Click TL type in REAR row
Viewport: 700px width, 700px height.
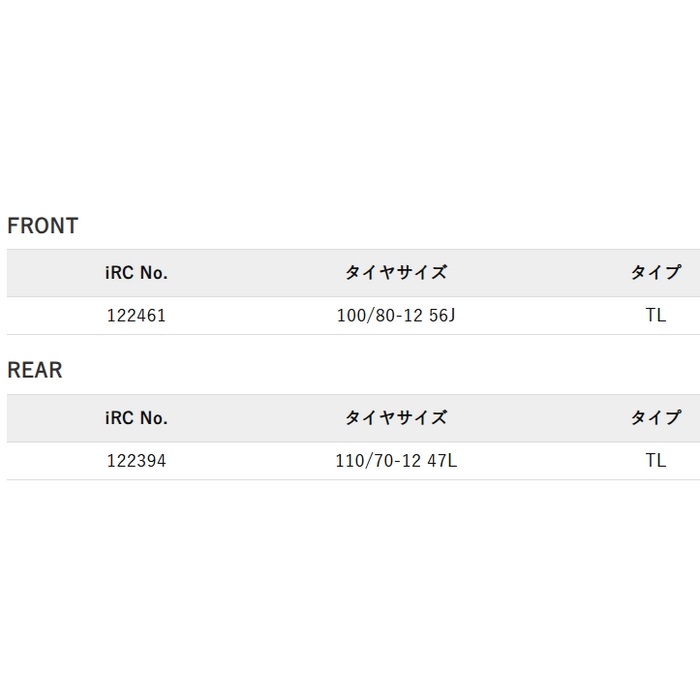tap(655, 461)
